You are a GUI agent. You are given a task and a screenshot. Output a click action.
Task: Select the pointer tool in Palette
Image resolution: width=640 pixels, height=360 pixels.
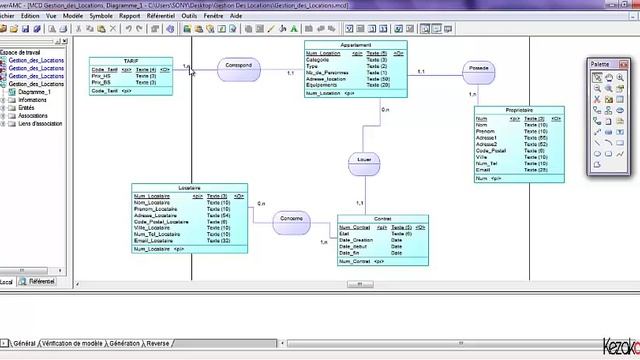(597, 78)
